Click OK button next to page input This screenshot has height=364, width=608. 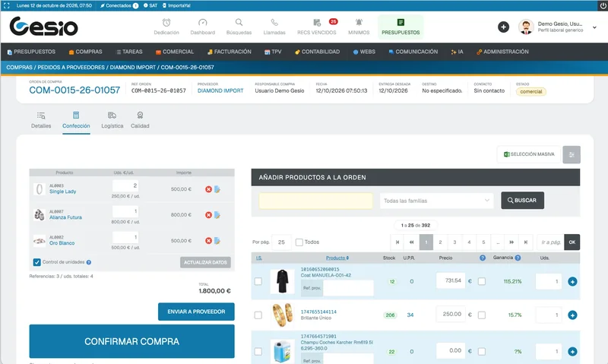572,242
